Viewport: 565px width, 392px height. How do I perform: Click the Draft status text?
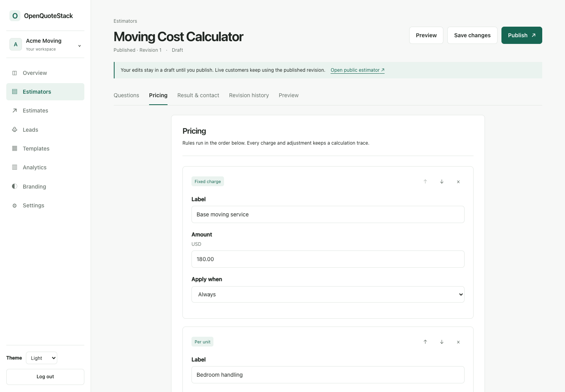tap(177, 50)
